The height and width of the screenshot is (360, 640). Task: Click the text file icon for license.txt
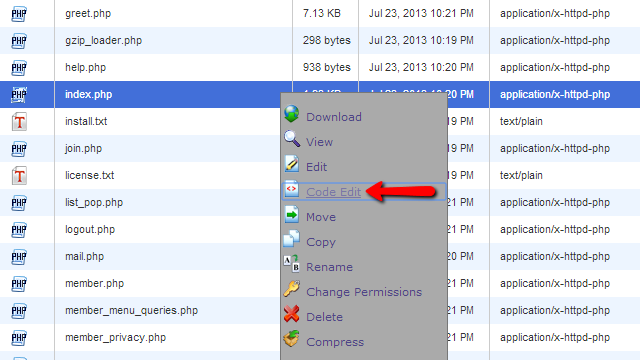(19, 176)
